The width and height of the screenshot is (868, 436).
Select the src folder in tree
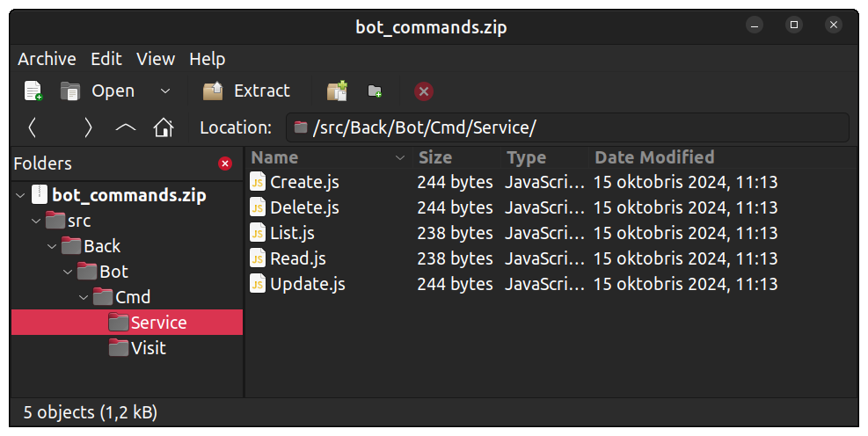point(79,221)
